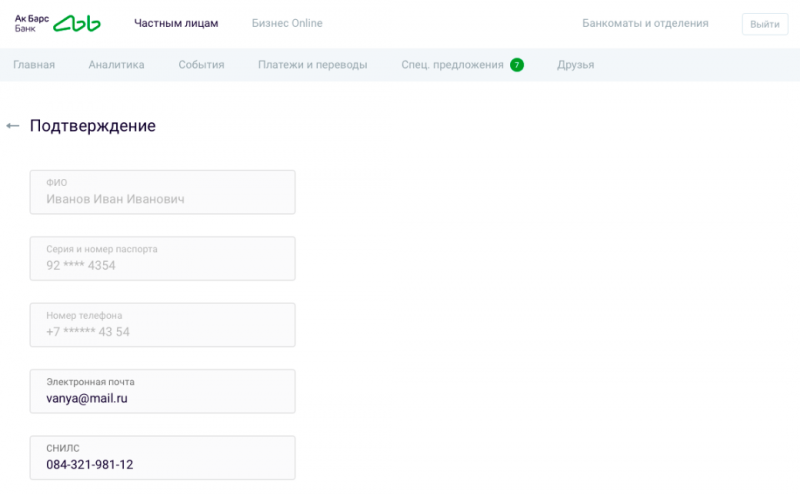Viewport: 800px width, 494px height.
Task: Select the События menu item
Action: point(201,65)
